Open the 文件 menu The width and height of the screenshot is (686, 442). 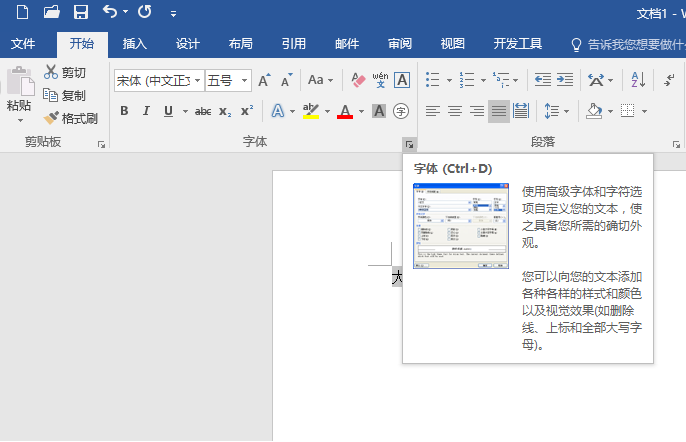point(23,44)
